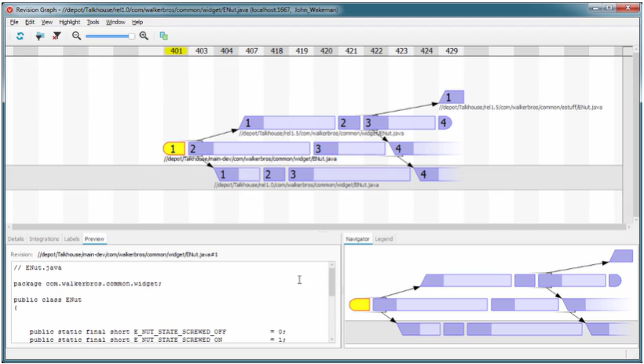
Task: Open the Highlight menu
Action: [x=69, y=22]
